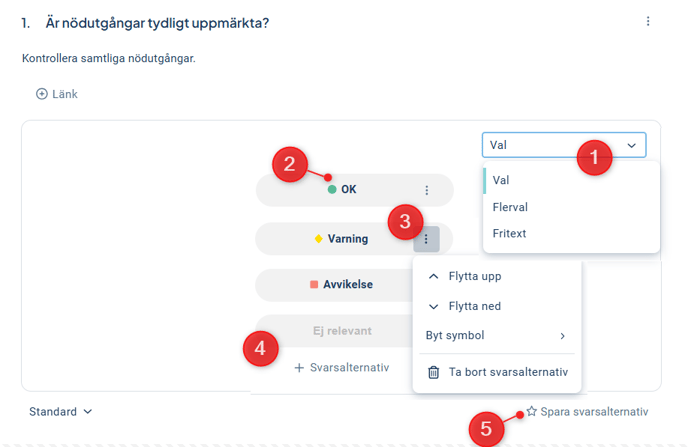Click the plus icon to add Svarsalternativ
The height and width of the screenshot is (447, 688).
coord(299,367)
